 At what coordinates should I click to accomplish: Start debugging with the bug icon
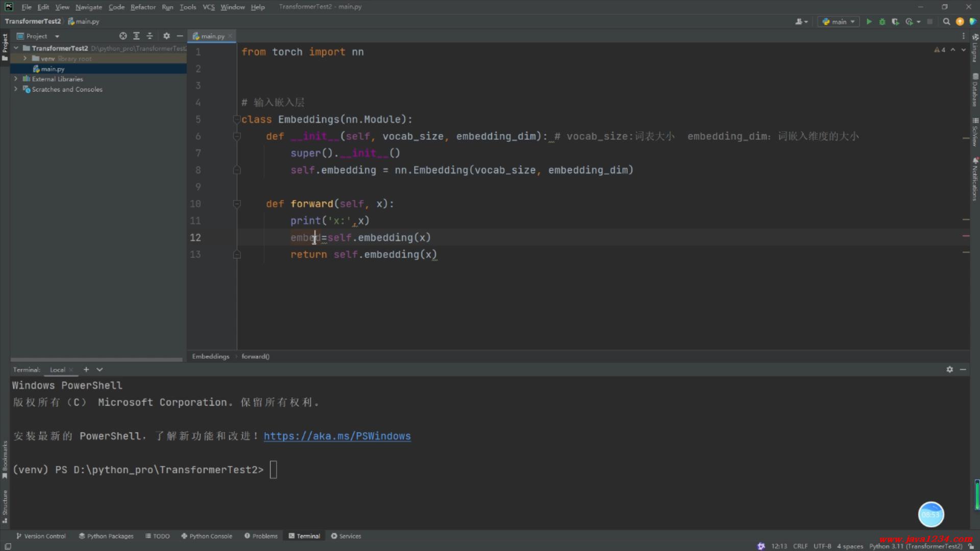pos(882,21)
